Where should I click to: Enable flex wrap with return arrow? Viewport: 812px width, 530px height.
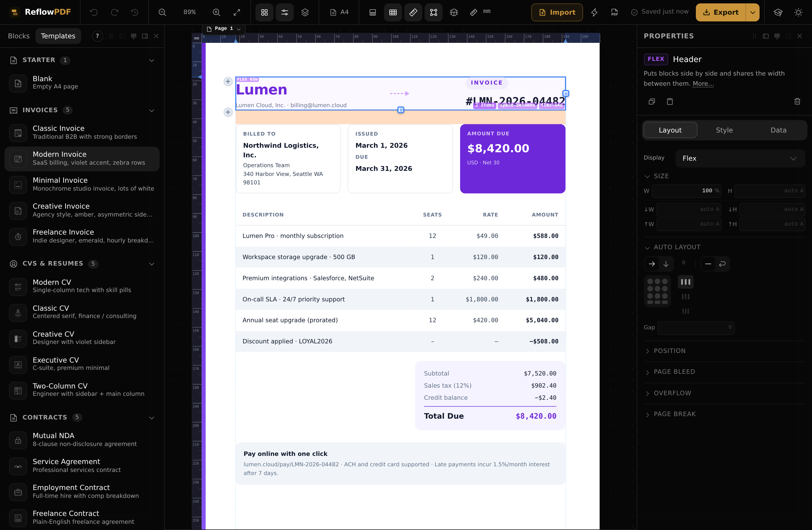point(722,264)
